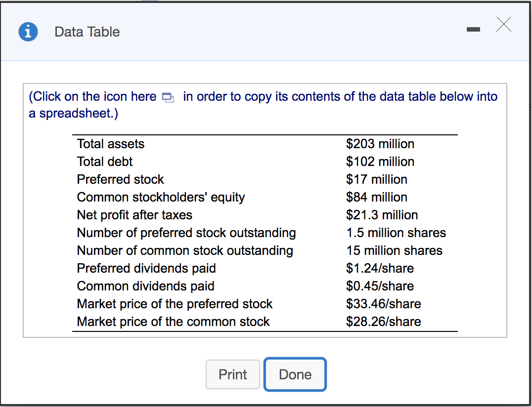Select the Data Table title text
Viewport: 532px width, 407px height.
[87, 32]
